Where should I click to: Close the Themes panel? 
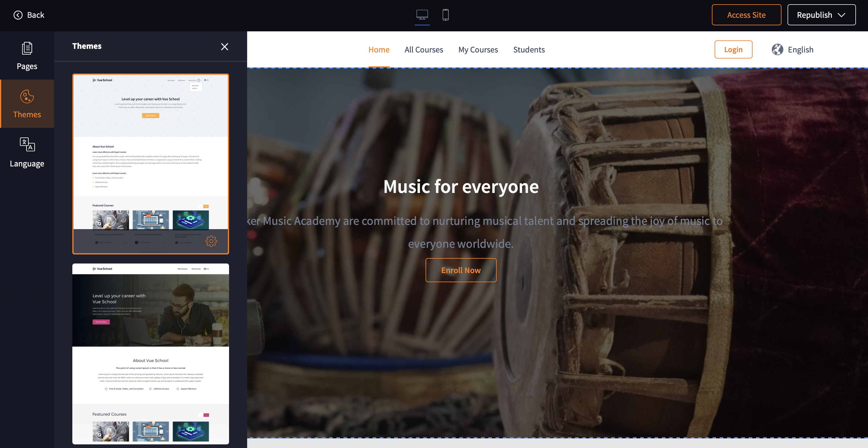click(x=225, y=46)
